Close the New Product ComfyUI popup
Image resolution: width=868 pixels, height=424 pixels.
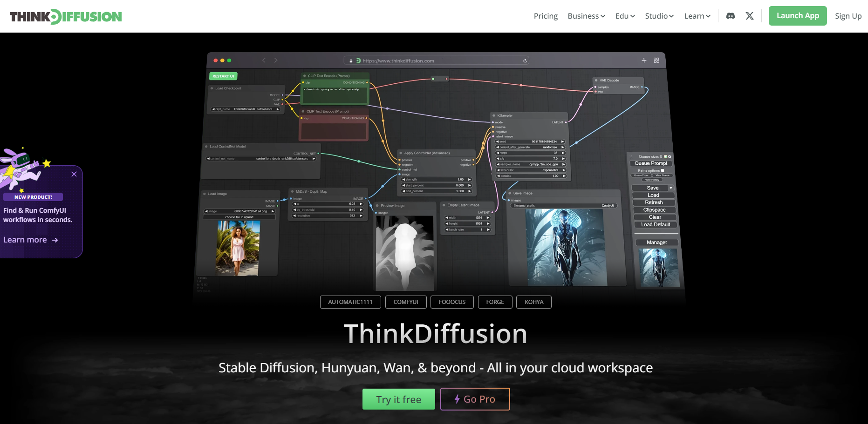[x=74, y=174]
